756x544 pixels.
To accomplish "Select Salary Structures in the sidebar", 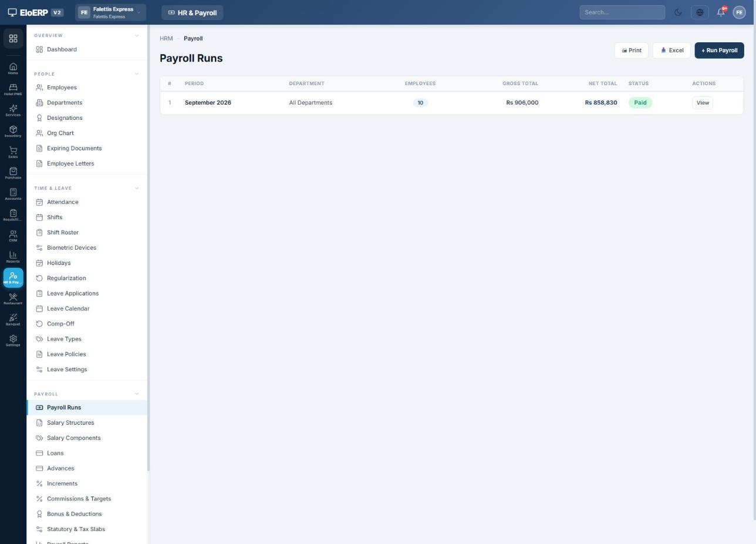I will pyautogui.click(x=87, y=423).
